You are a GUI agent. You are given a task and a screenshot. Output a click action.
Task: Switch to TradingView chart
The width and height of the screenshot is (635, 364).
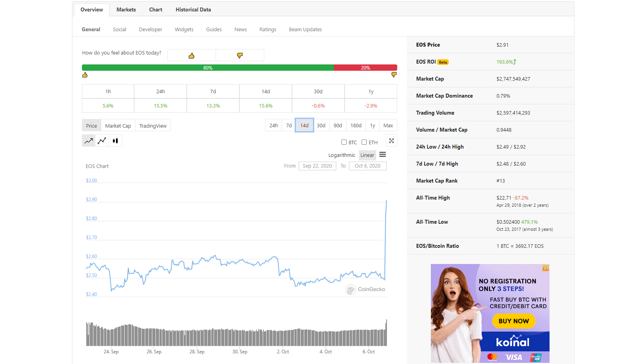pos(153,126)
